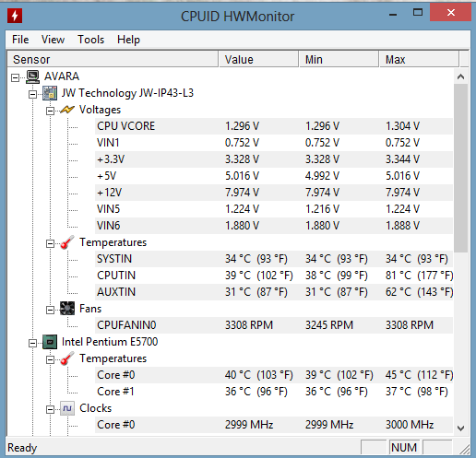Open the Tools menu
This screenshot has width=476, height=458.
click(x=90, y=40)
